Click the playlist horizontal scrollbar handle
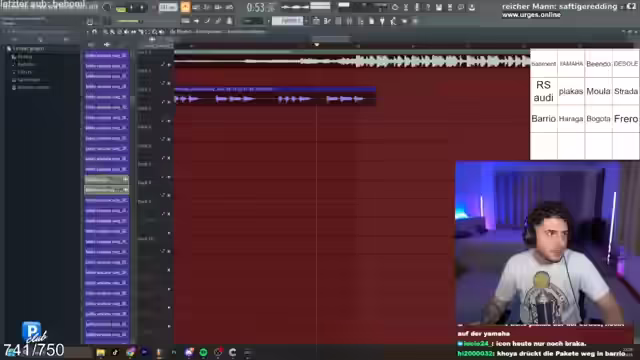Viewport: 640px width, 360px height. tap(331, 39)
